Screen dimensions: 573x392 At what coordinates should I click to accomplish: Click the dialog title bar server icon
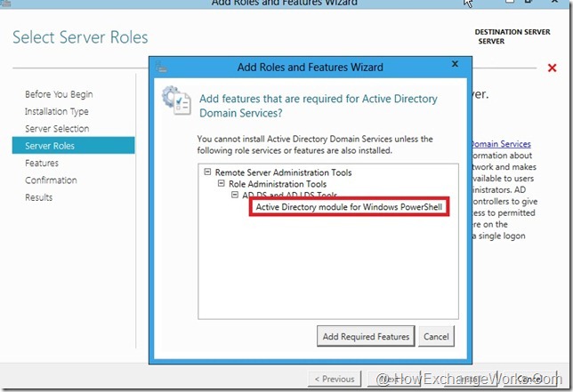pyautogui.click(x=161, y=67)
